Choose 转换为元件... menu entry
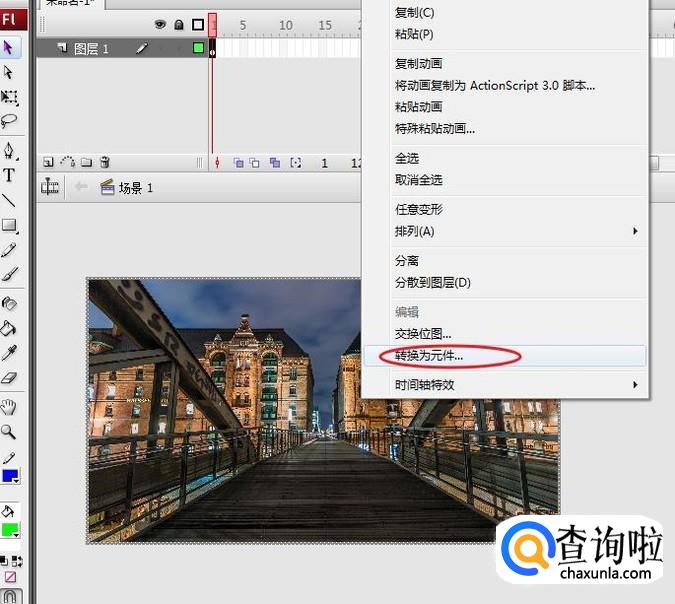 (x=506, y=356)
